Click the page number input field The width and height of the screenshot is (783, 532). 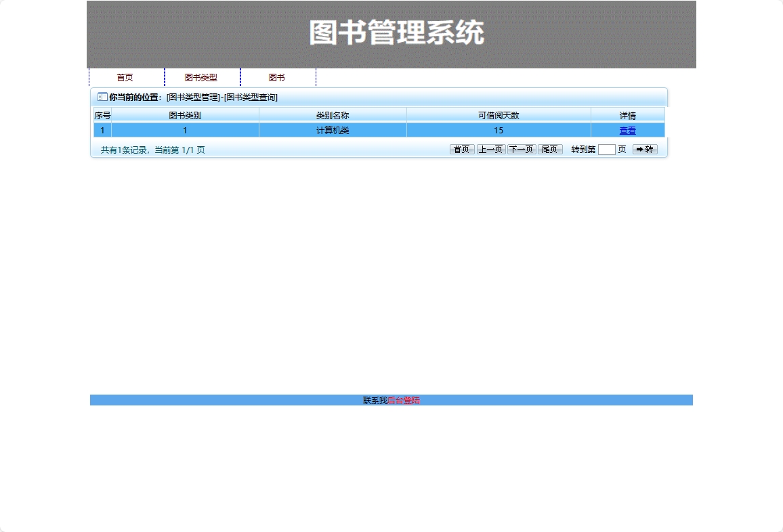[606, 150]
